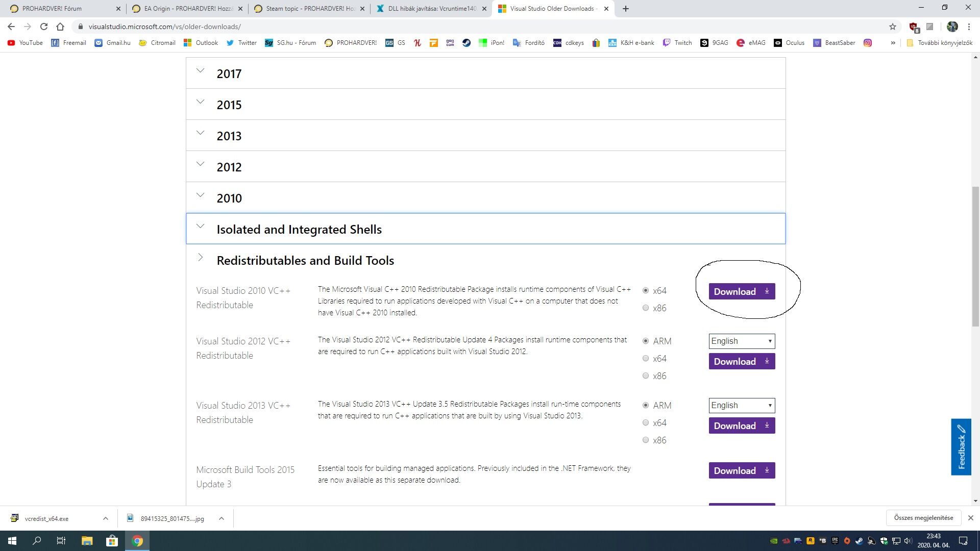The image size is (980, 551).
Task: Open options for vcredist_x64.exe download
Action: 106,518
